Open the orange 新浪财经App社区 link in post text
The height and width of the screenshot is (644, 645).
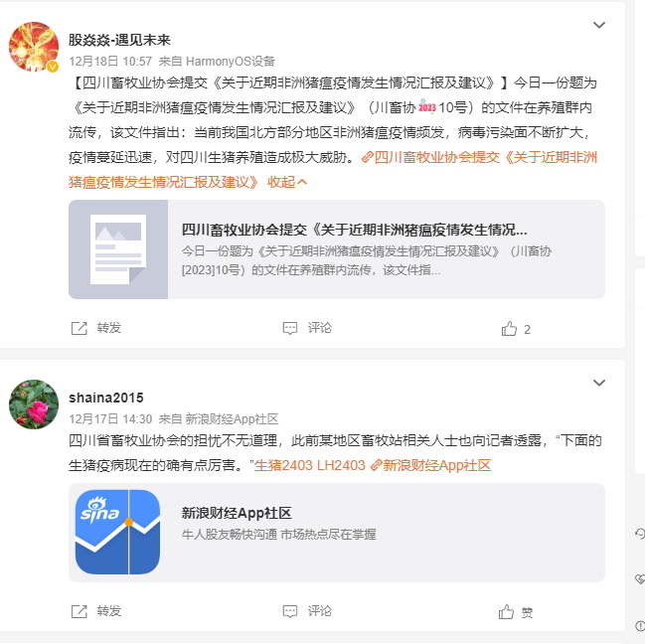(430, 465)
